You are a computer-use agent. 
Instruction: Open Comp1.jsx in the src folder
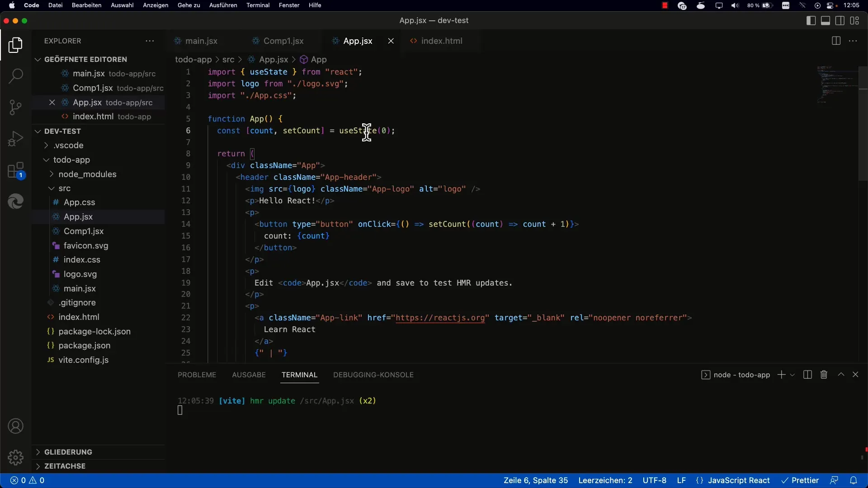coord(84,231)
